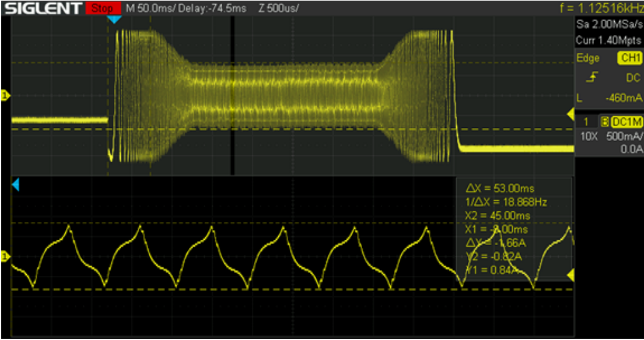Select the CH1 trigger source badge
Viewport: 644px width, 340px height.
point(629,58)
